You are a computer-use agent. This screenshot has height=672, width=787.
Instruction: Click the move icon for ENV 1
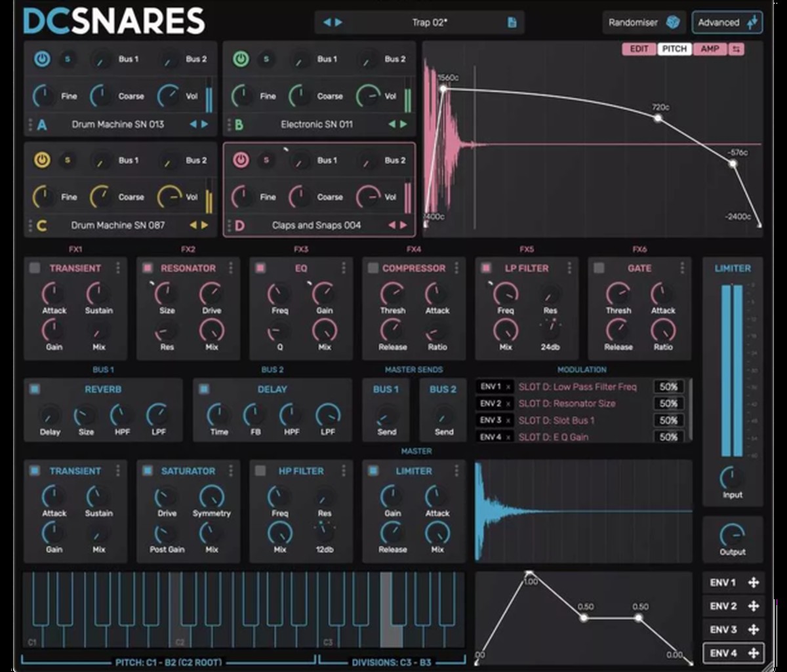click(753, 583)
